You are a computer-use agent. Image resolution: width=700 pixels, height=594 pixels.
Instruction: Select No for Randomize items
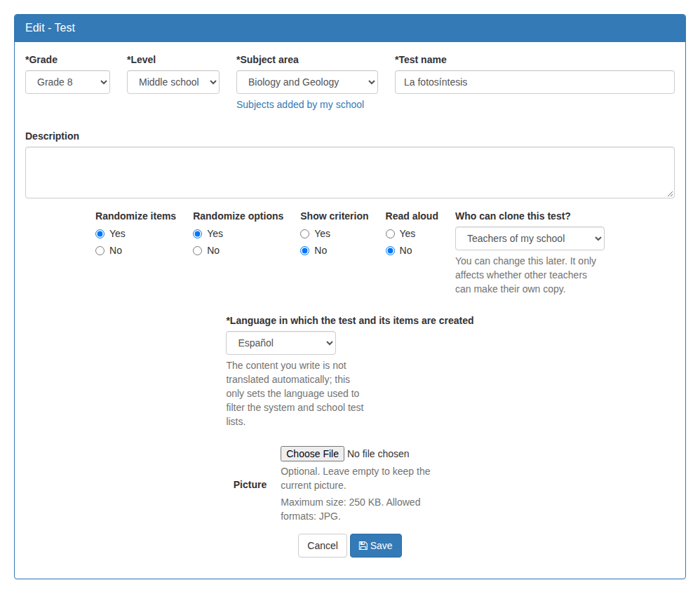(100, 251)
